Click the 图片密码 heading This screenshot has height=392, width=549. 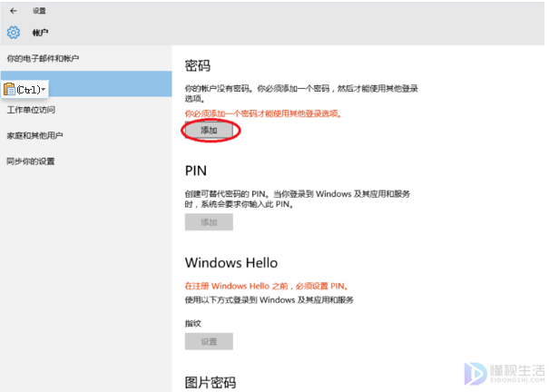pos(211,383)
